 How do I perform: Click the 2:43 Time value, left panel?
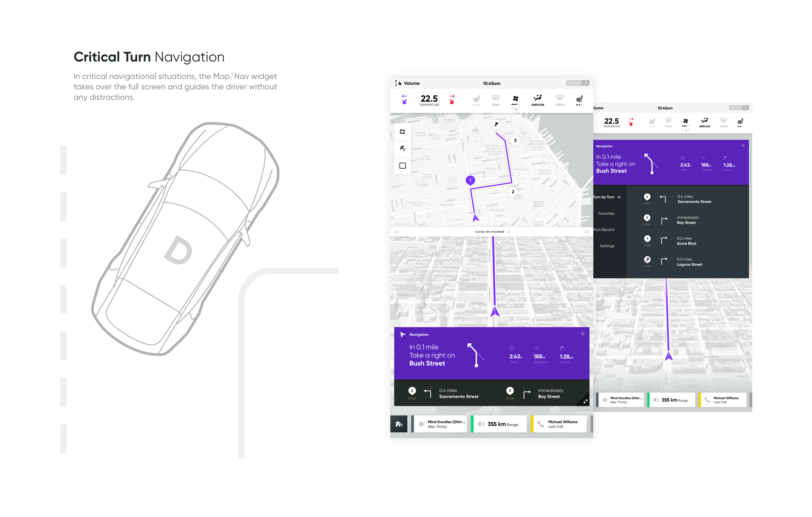[515, 357]
